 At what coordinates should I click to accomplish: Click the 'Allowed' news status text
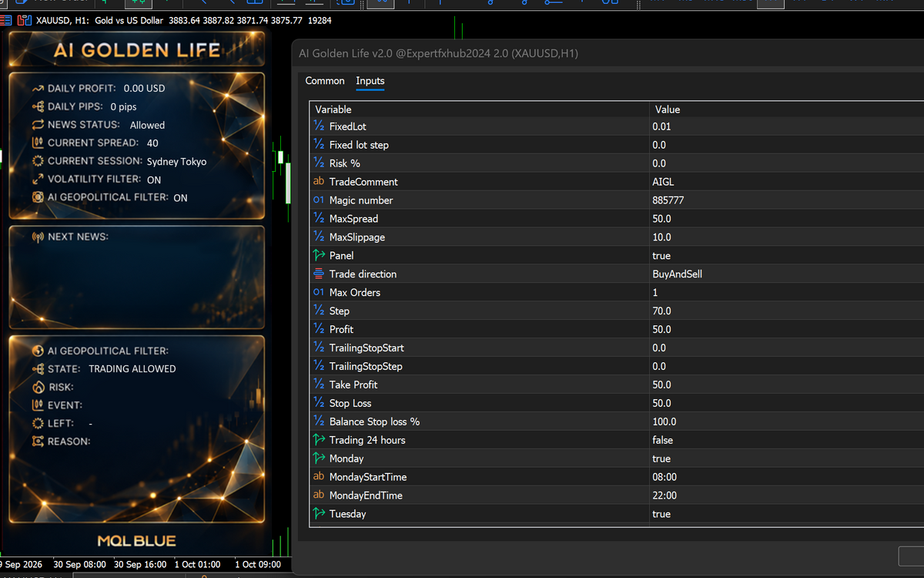pos(147,125)
